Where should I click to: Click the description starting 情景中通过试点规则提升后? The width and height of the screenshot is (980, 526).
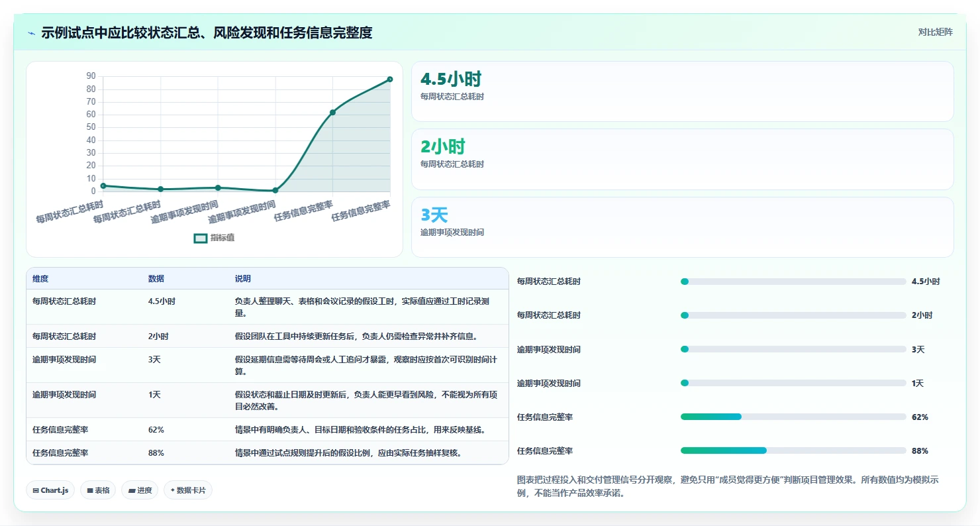click(348, 452)
